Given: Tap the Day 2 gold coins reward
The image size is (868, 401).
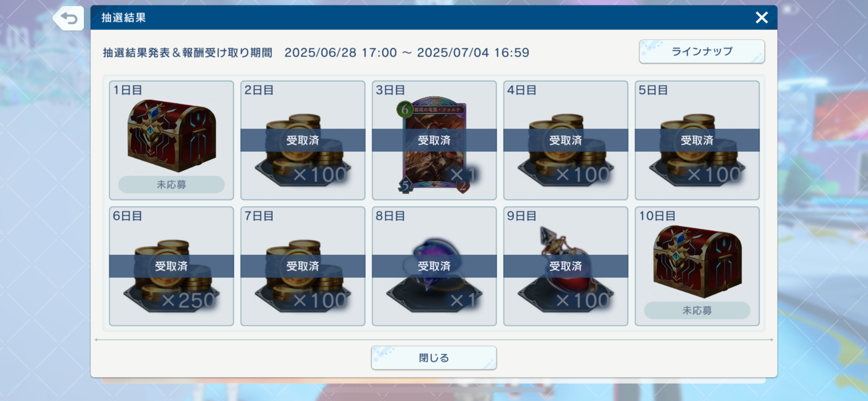Looking at the screenshot, I should click(x=303, y=150).
